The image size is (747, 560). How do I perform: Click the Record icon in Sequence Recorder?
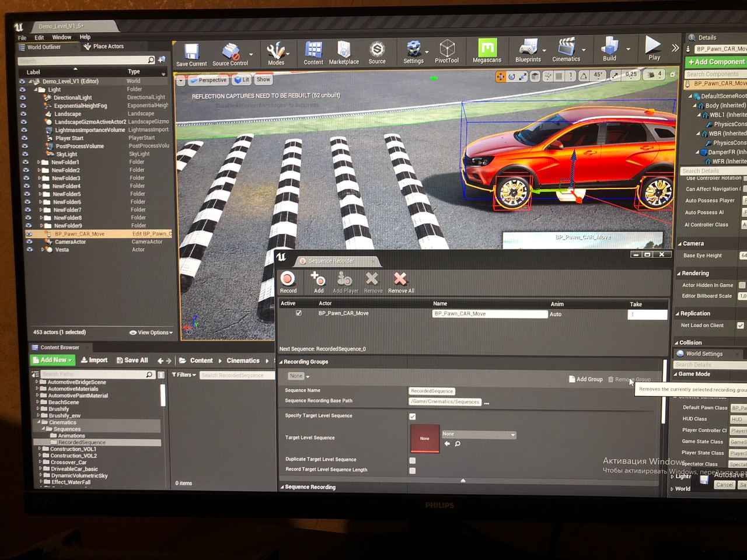[288, 279]
